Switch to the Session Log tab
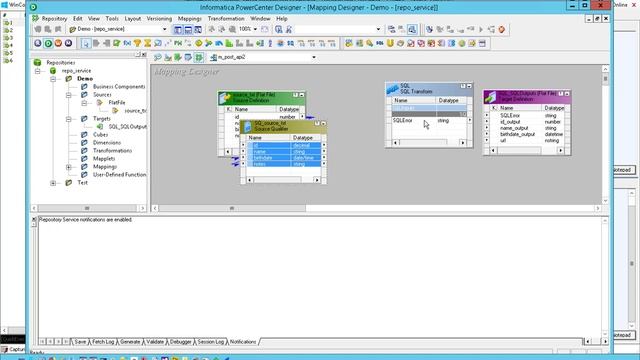The width and height of the screenshot is (640, 360). pyautogui.click(x=211, y=342)
